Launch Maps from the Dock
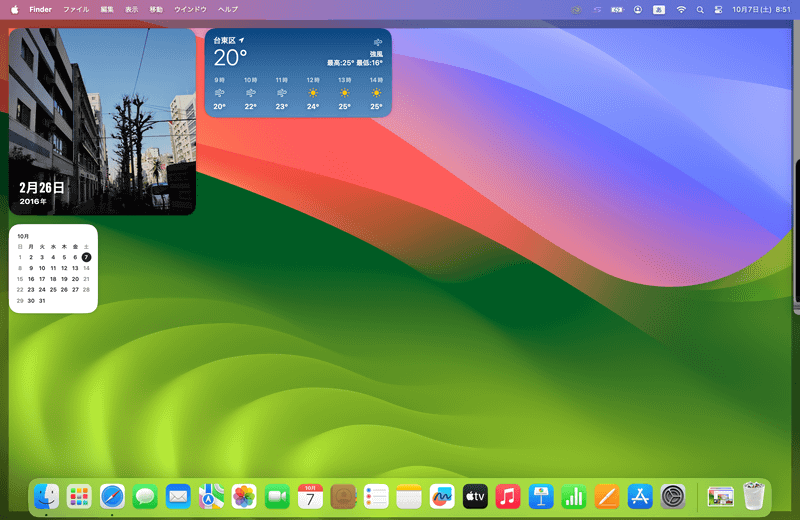The height and width of the screenshot is (520, 800). pyautogui.click(x=211, y=496)
